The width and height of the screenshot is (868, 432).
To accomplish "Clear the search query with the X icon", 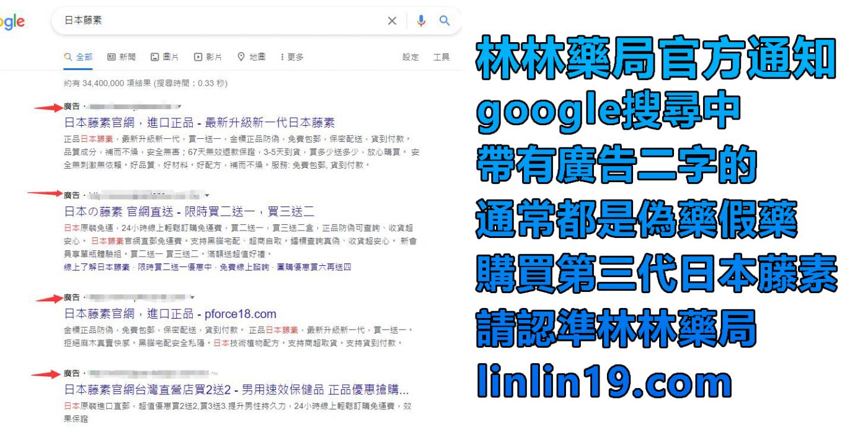I will [x=392, y=21].
